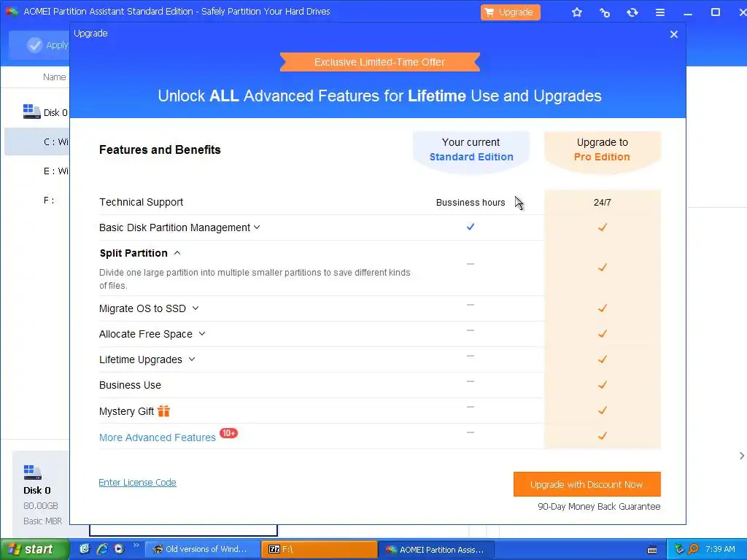This screenshot has width=747, height=560.
Task: Click the 10+ red badge
Action: pos(228,433)
